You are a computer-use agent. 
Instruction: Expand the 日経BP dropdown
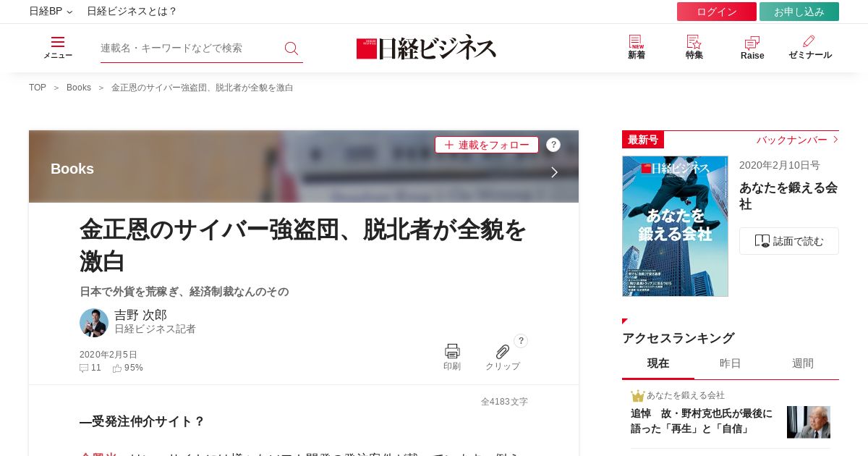tap(51, 12)
